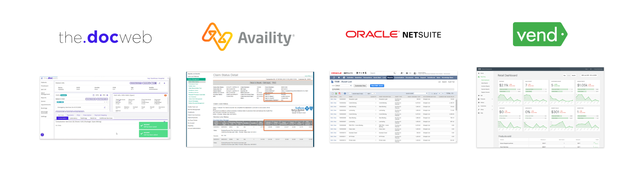The width and height of the screenshot is (644, 177).
Task: Go to next page arrow in NetSuite list
Action: [443, 93]
